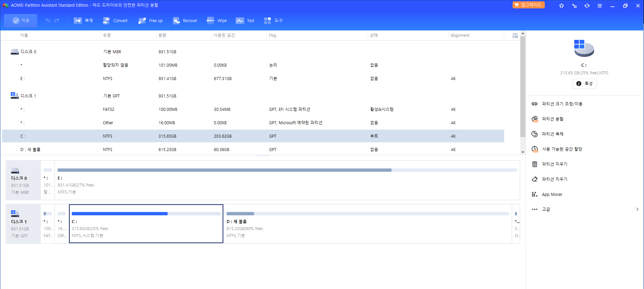This screenshot has height=289, width=644.
Task: Open the Wipe tool
Action: tap(217, 21)
